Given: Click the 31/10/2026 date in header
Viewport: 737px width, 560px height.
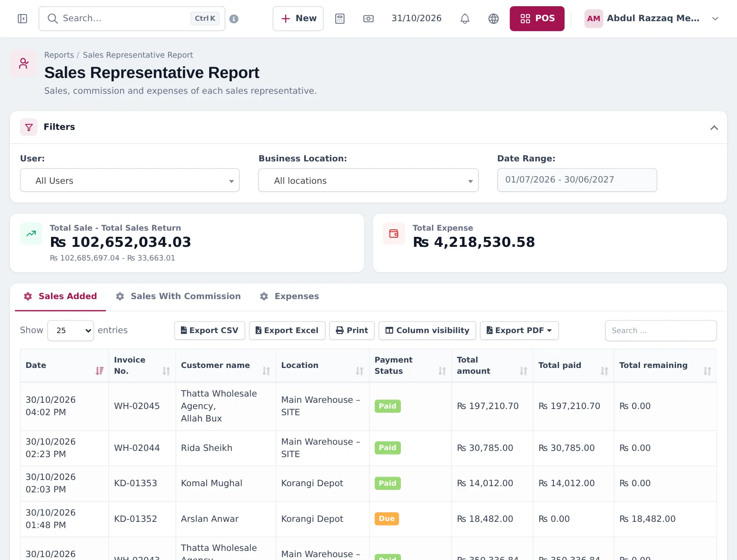Looking at the screenshot, I should pyautogui.click(x=417, y=18).
